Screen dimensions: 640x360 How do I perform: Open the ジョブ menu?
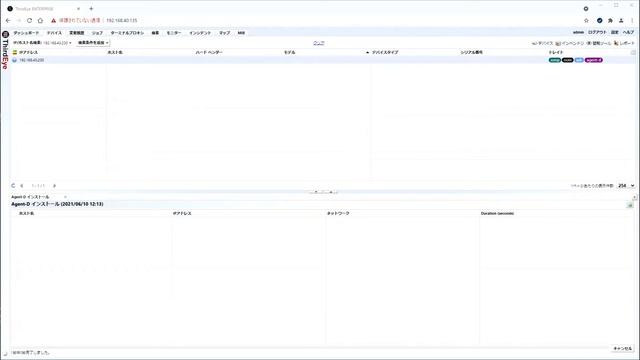(x=97, y=33)
